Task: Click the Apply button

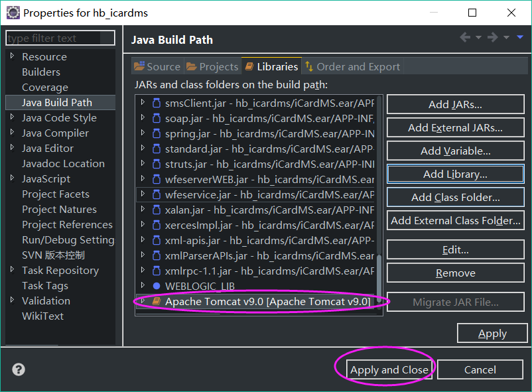Action: [492, 333]
